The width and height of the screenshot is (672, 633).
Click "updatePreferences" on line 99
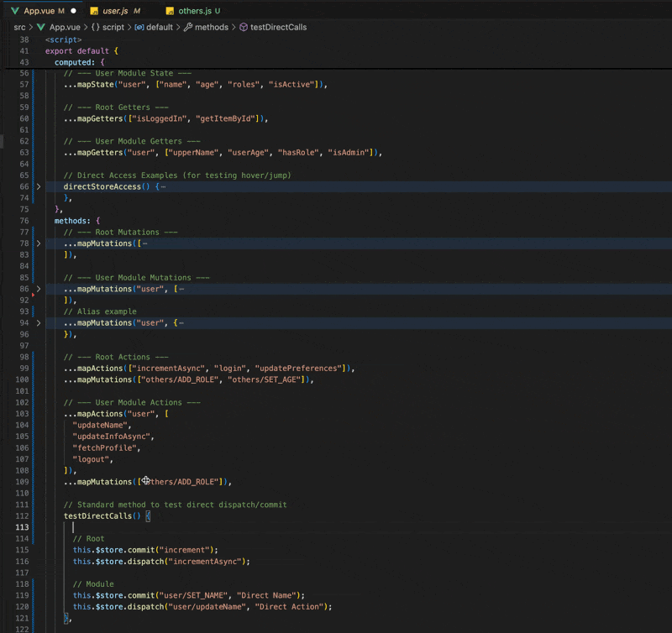pyautogui.click(x=299, y=369)
